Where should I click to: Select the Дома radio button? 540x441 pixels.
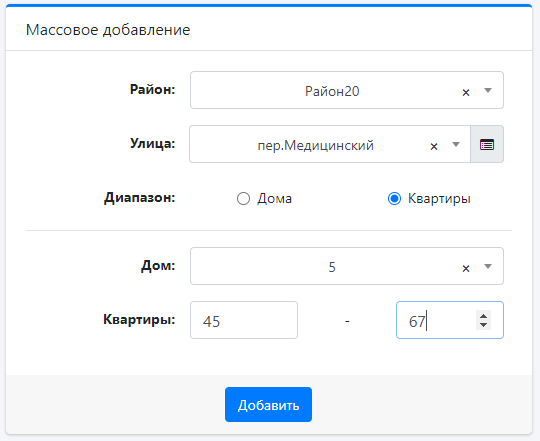pyautogui.click(x=243, y=199)
